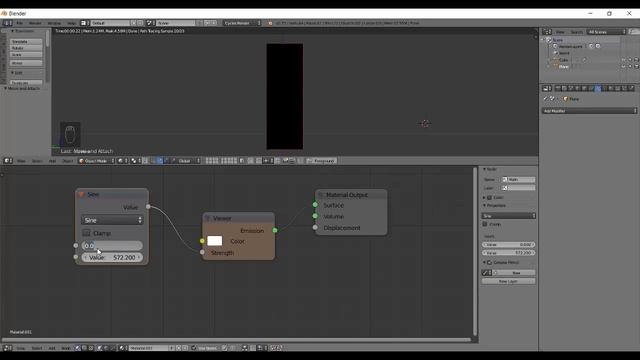Image resolution: width=640 pixels, height=360 pixels.
Task: Click the Surface socket on Material Output
Action: [315, 204]
